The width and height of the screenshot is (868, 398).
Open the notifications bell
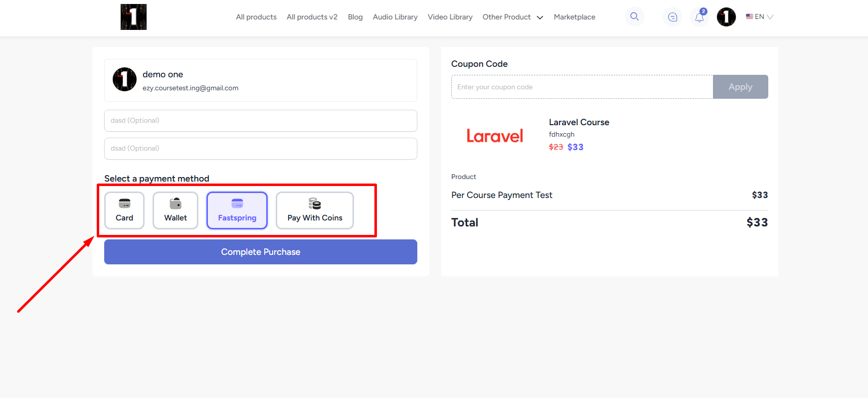click(699, 17)
